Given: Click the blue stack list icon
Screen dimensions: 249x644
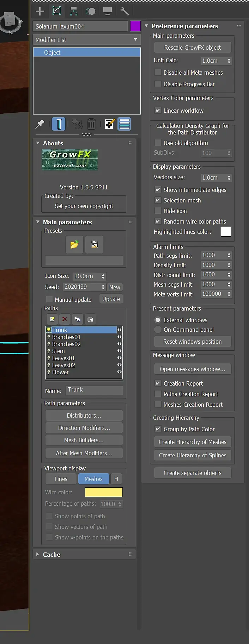Looking at the screenshot, I should point(124,124).
